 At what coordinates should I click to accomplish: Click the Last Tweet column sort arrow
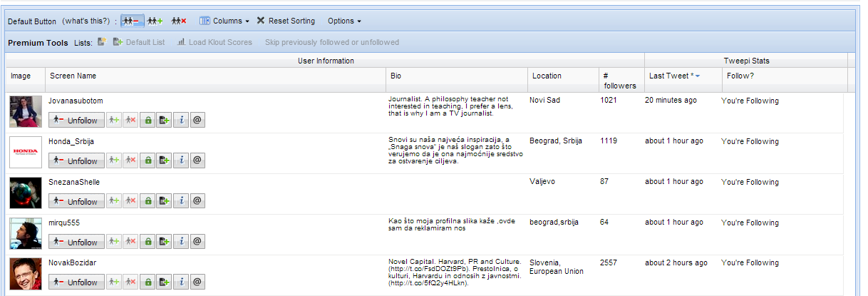point(698,76)
